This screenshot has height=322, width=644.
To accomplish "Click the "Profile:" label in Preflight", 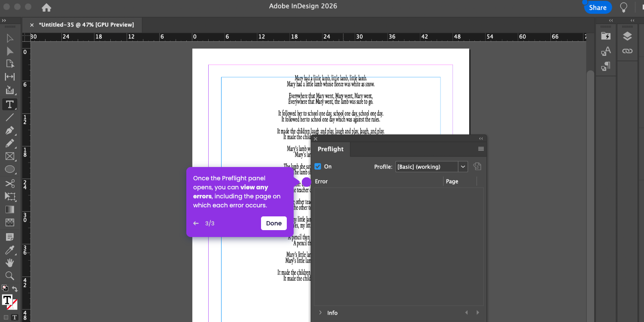I will coord(383,167).
